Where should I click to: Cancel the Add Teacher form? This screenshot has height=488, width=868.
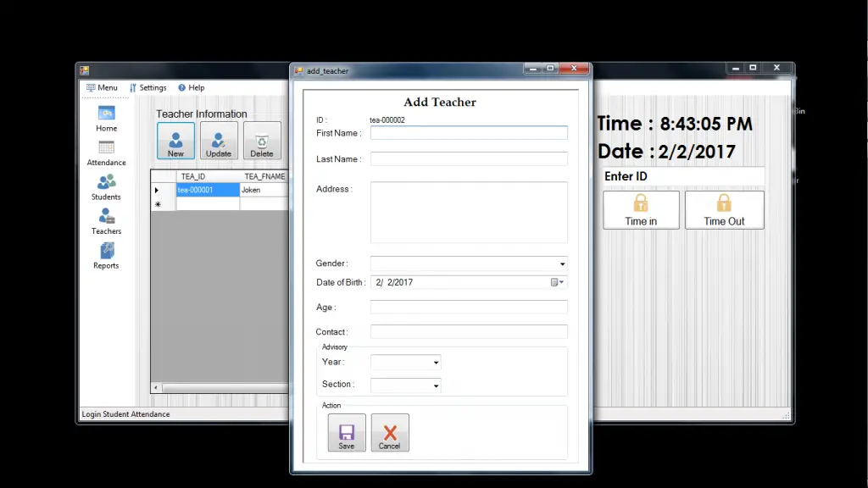tap(390, 432)
